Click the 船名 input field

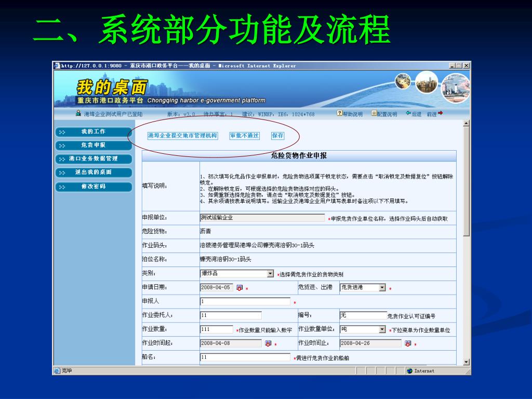coord(245,357)
